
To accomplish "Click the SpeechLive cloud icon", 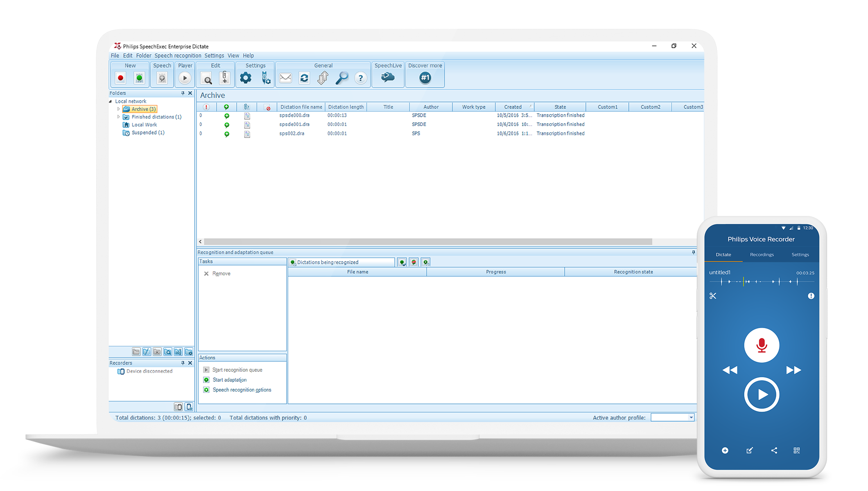I will coord(387,77).
